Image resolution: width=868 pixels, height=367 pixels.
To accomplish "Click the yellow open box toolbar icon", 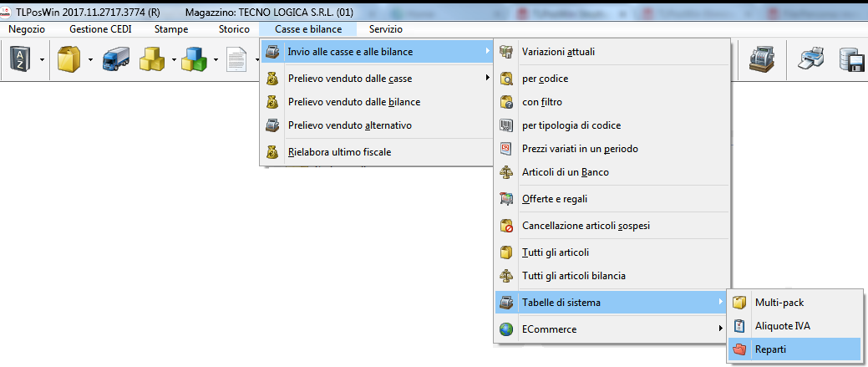I will [69, 60].
